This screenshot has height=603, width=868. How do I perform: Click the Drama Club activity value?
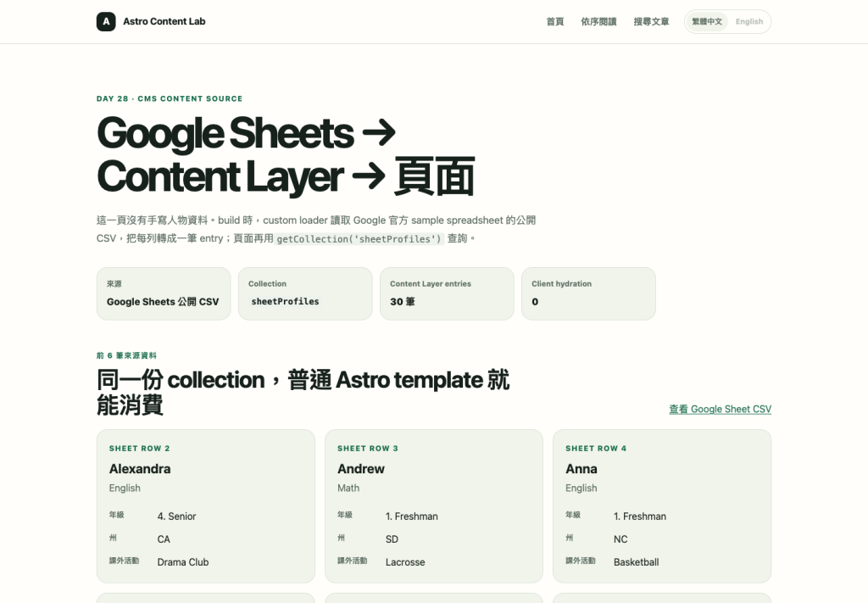(183, 562)
